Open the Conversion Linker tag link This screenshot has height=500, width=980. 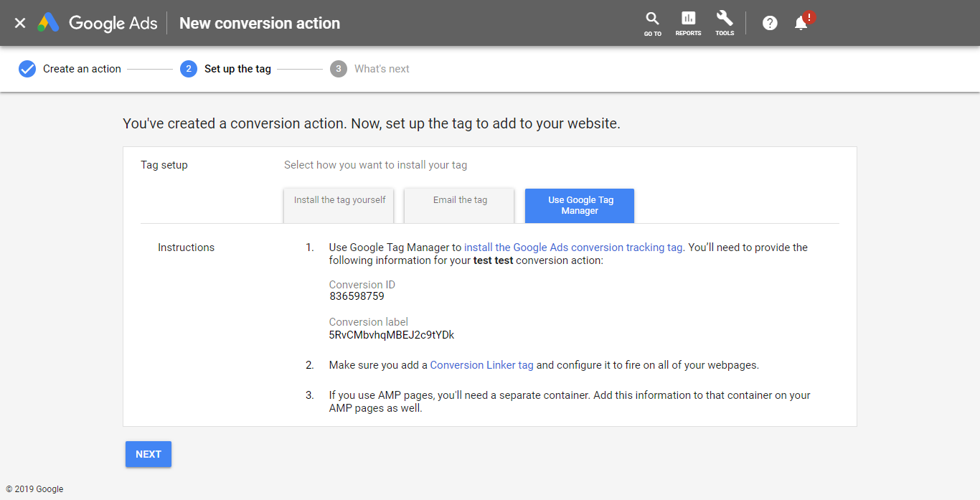[481, 365]
